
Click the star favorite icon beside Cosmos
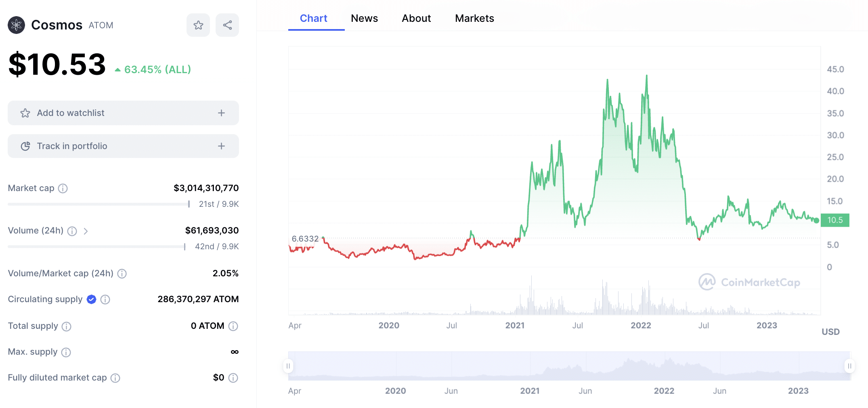click(x=198, y=25)
